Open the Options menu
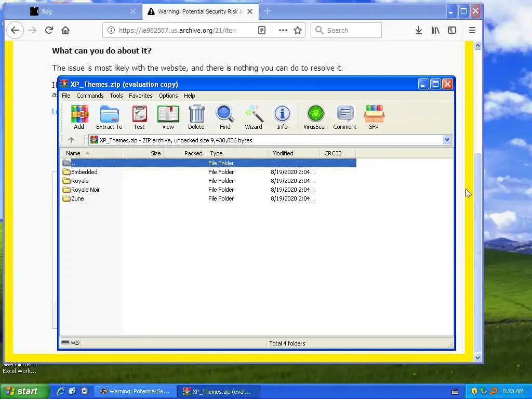This screenshot has height=399, width=532. [168, 96]
